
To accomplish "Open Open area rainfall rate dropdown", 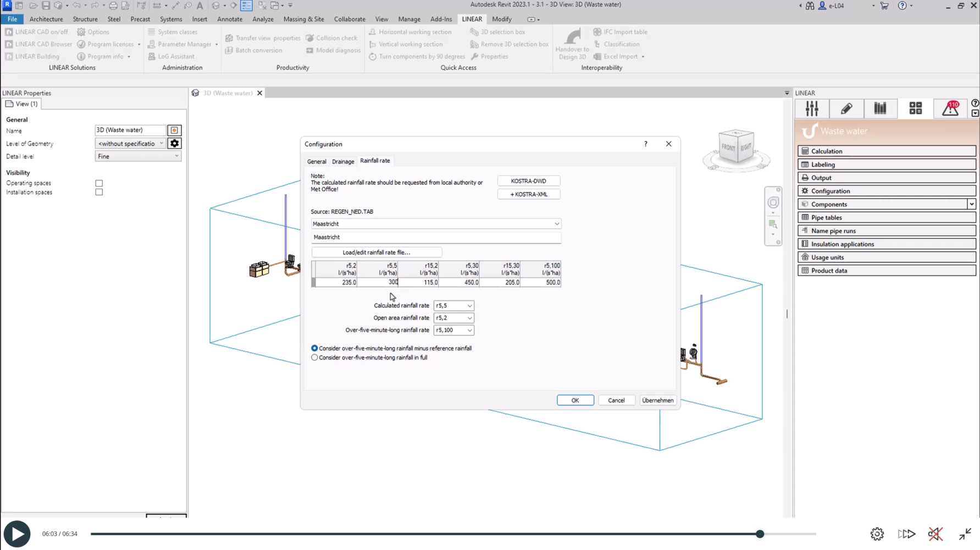I will click(453, 318).
